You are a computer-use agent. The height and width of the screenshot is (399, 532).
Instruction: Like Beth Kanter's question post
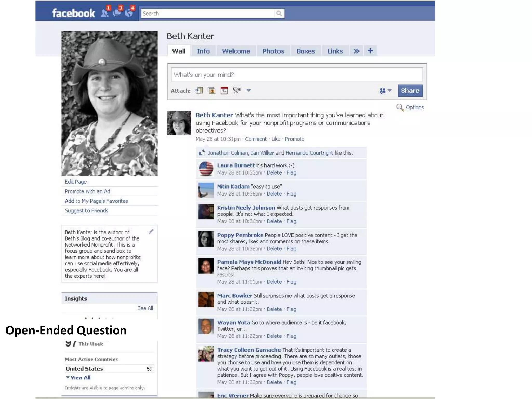click(276, 139)
